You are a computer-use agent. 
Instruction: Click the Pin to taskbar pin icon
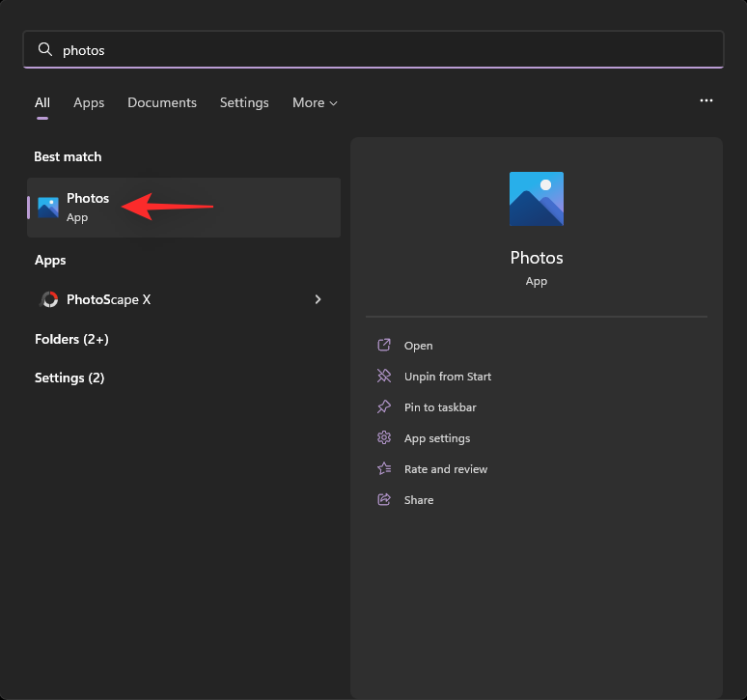tap(384, 406)
